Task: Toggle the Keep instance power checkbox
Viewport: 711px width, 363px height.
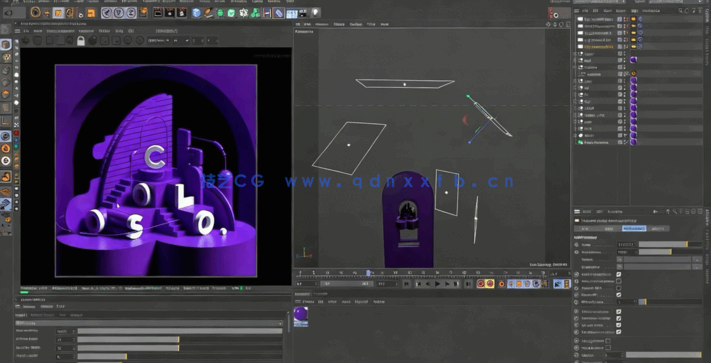Action: click(618, 281)
